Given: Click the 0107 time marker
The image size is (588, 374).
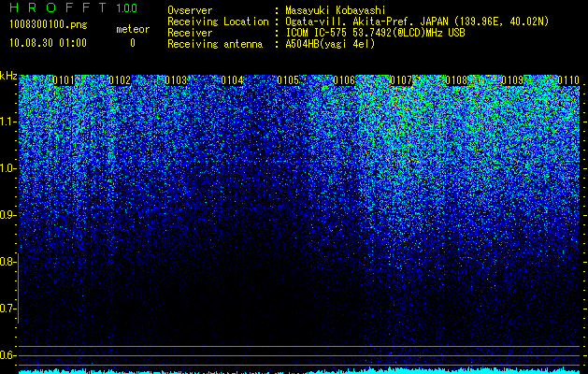Looking at the screenshot, I should click(x=400, y=80).
